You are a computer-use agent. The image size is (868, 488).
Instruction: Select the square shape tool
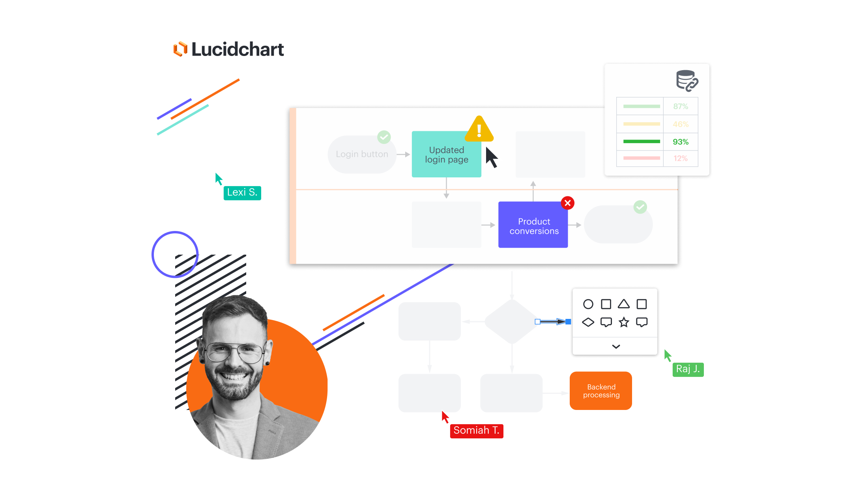pyautogui.click(x=605, y=304)
